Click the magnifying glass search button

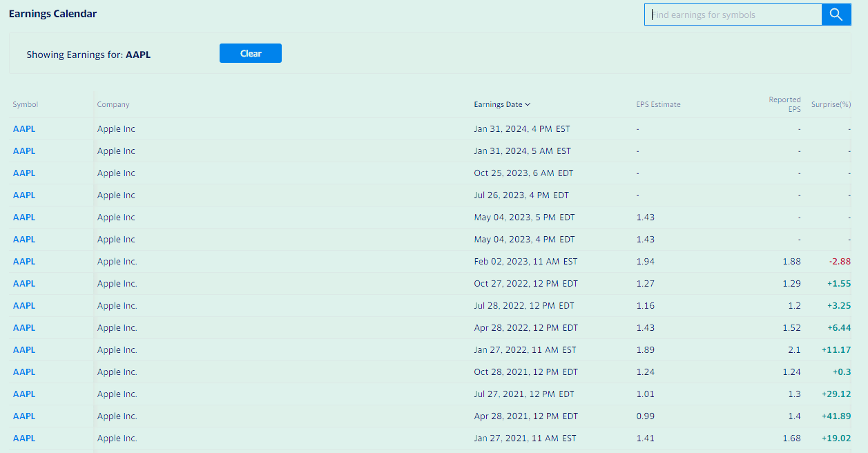tap(836, 15)
